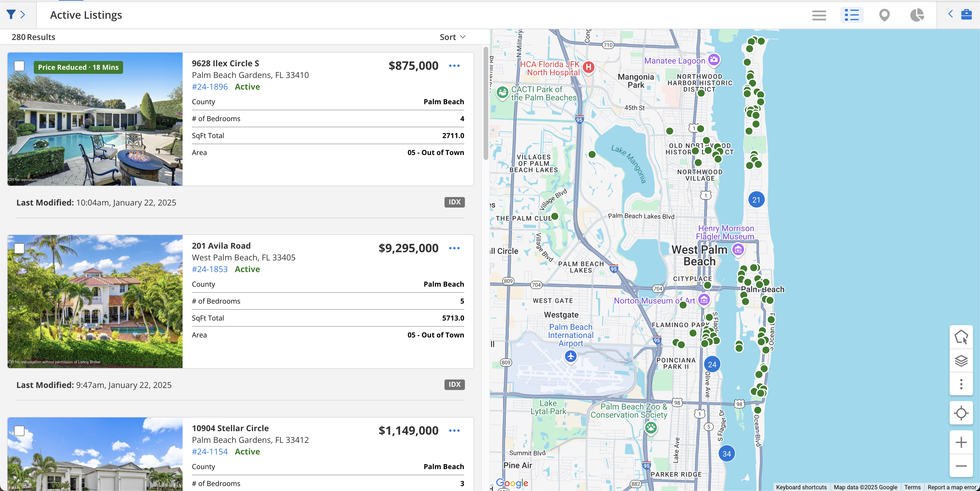View house photo of 201 Avila Road
The image size is (980, 491).
tap(95, 302)
